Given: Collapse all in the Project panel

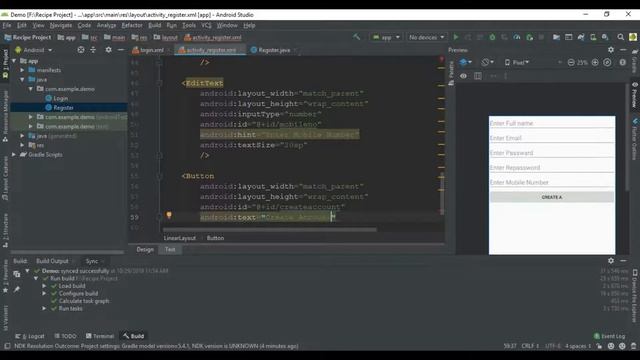Looking at the screenshot, I should (x=93, y=50).
